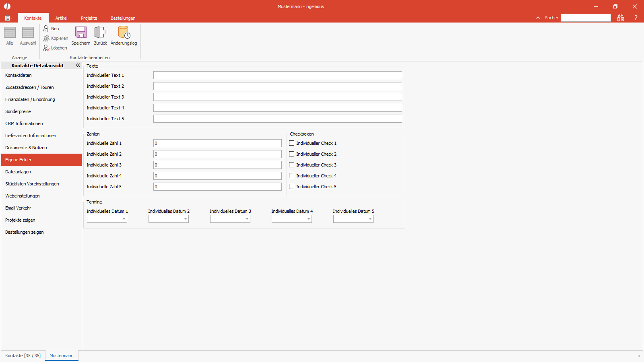
Task: Click the binoculars search icon
Action: (x=621, y=18)
